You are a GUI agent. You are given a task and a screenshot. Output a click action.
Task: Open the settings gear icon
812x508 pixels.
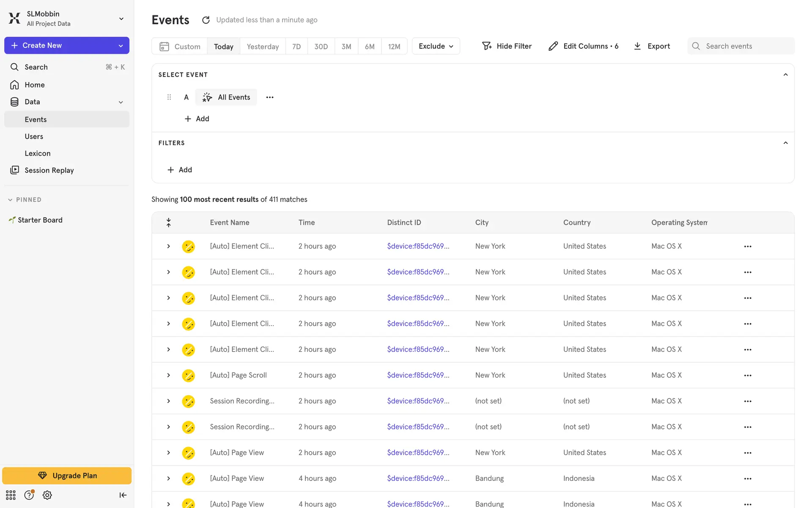pos(47,495)
